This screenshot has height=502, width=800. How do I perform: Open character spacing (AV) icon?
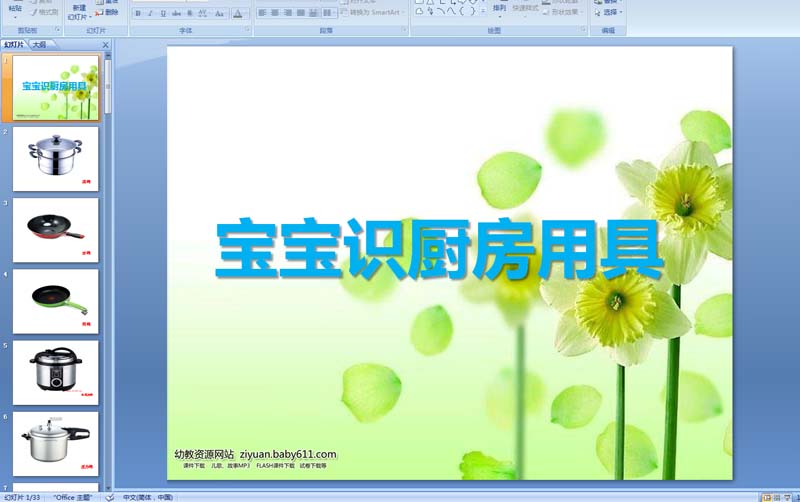tap(203, 14)
